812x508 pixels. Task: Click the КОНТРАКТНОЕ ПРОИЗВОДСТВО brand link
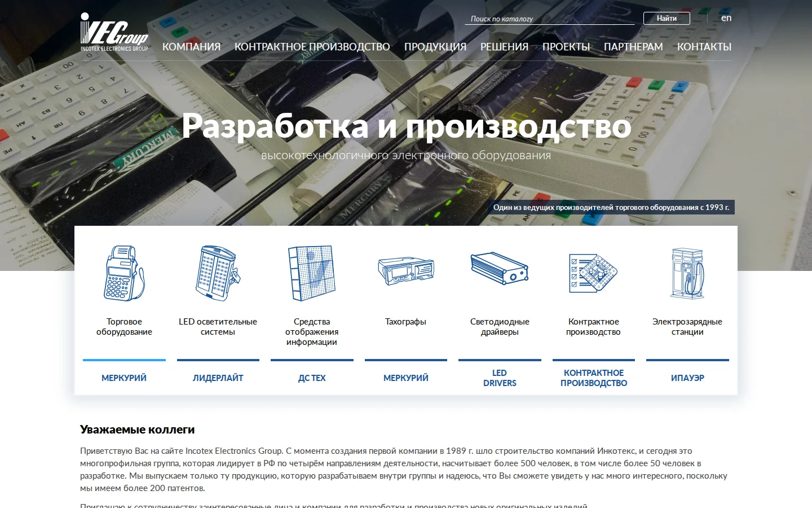coord(594,378)
